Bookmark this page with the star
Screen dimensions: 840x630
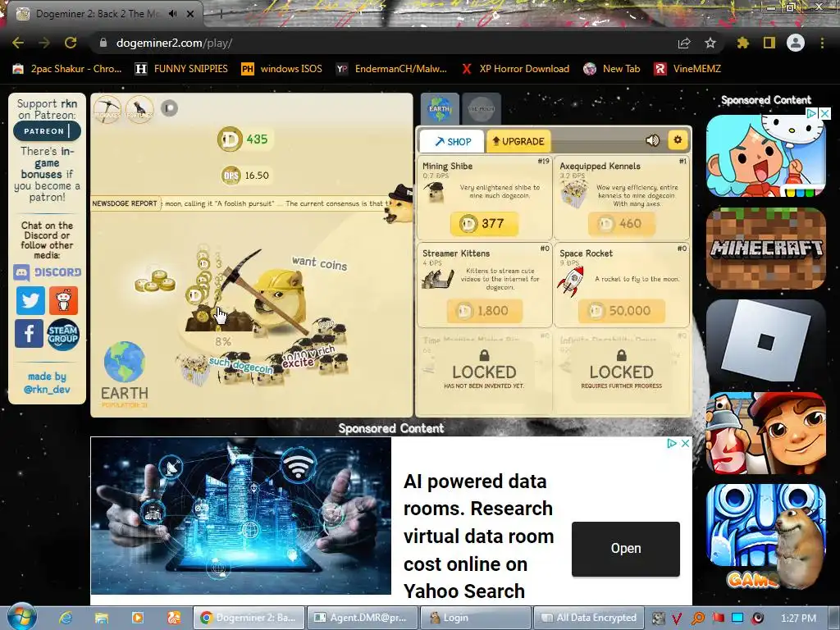tap(710, 43)
